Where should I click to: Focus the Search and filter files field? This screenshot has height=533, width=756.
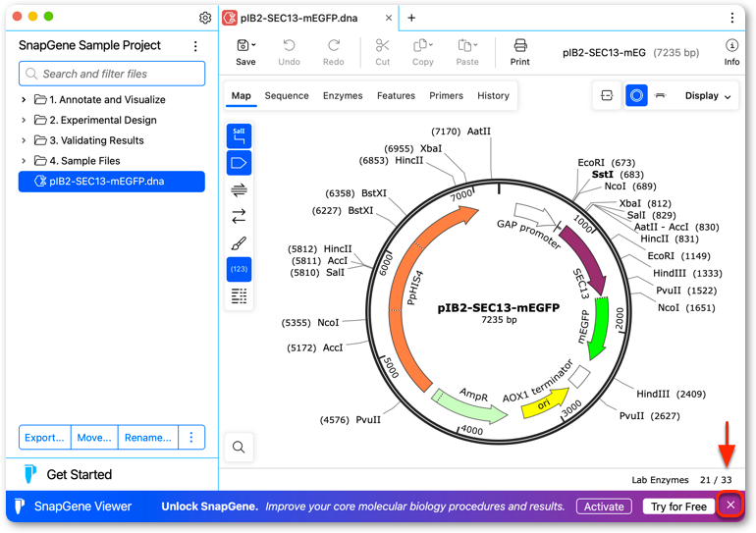112,74
